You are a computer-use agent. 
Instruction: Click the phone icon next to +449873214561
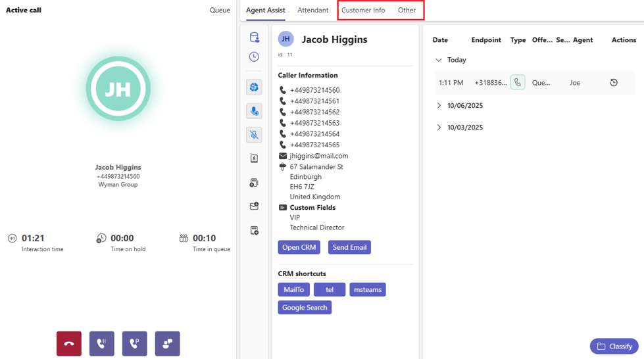click(283, 101)
